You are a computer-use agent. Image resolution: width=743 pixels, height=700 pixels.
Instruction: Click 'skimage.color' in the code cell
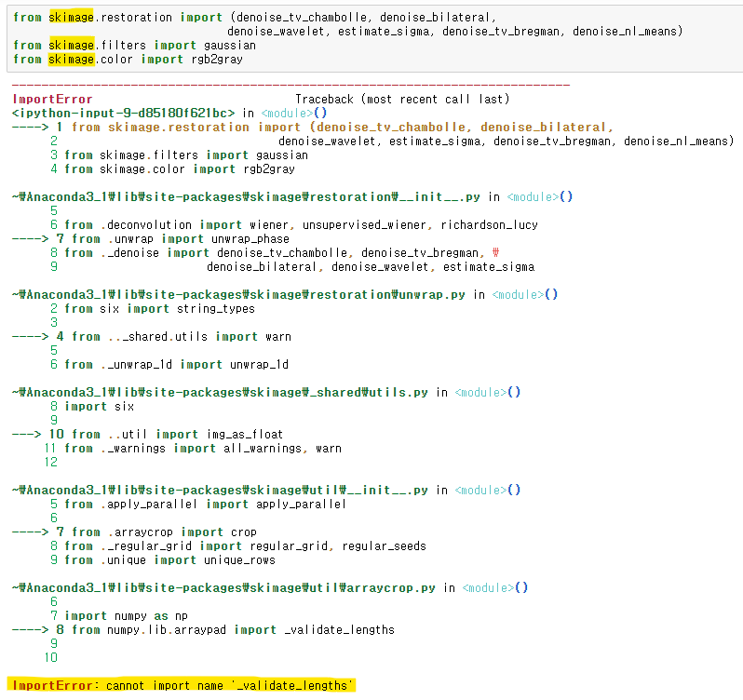[91, 60]
